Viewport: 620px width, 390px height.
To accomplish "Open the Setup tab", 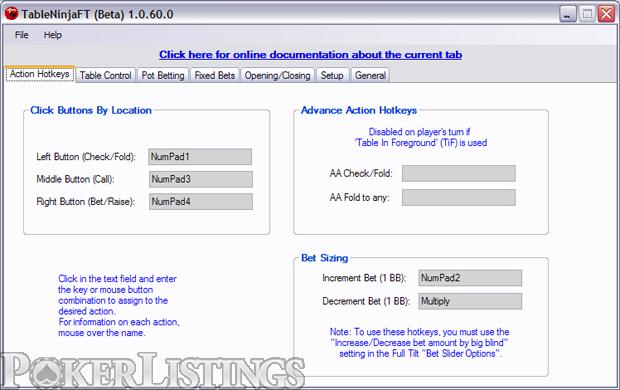I will [332, 75].
